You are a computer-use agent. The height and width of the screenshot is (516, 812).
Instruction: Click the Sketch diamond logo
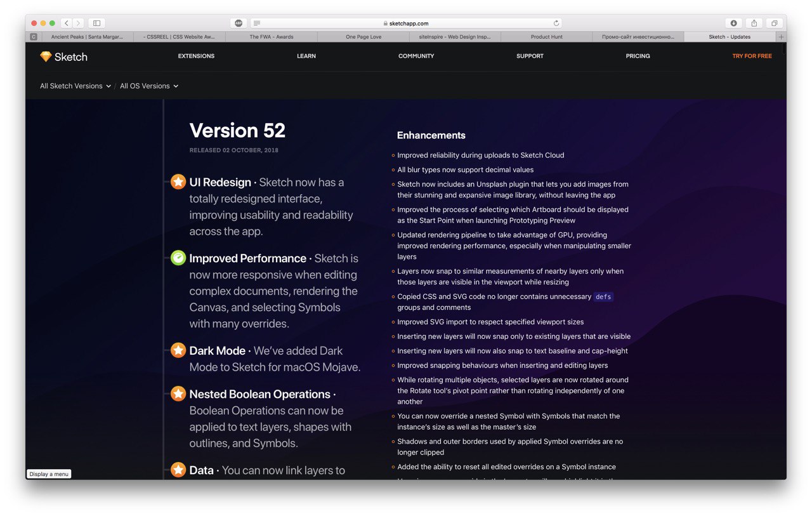click(46, 56)
